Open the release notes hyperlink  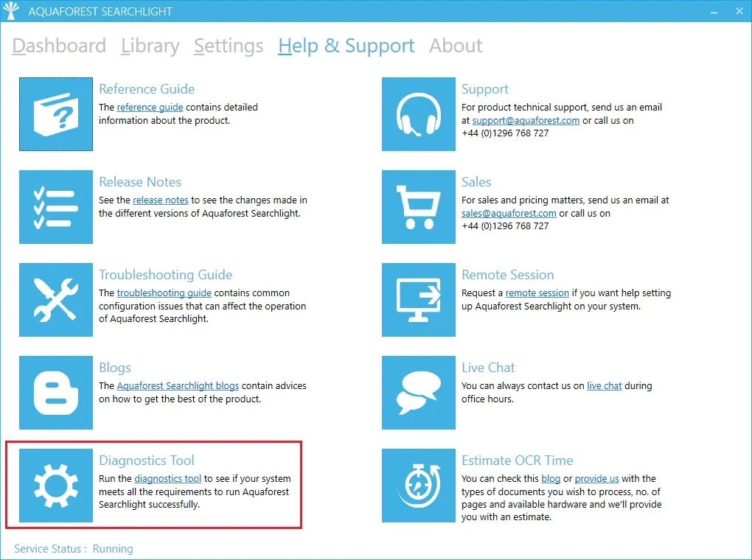pyautogui.click(x=161, y=200)
